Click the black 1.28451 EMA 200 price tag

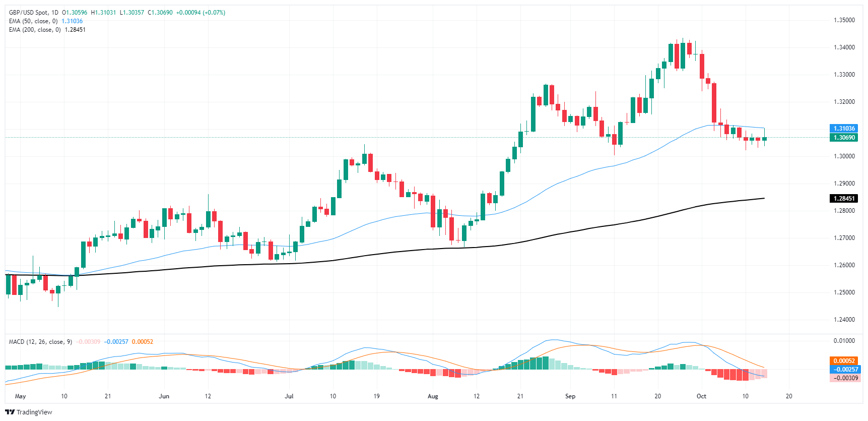(x=843, y=199)
